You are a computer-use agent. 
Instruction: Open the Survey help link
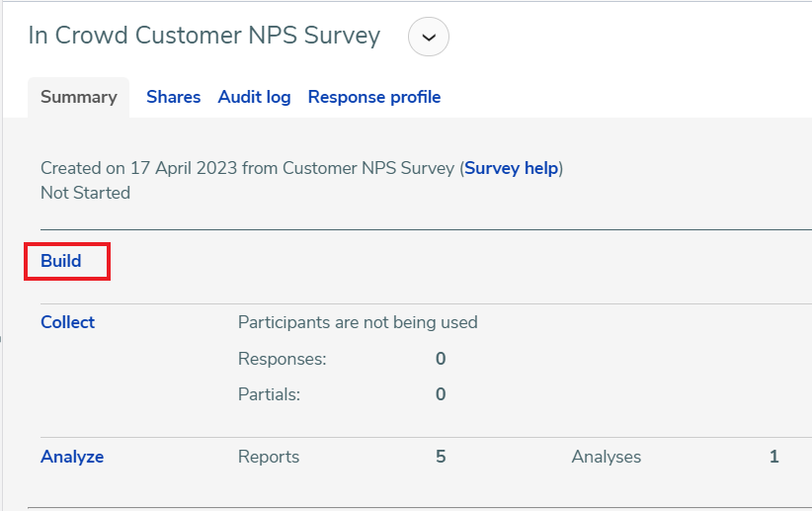click(511, 168)
